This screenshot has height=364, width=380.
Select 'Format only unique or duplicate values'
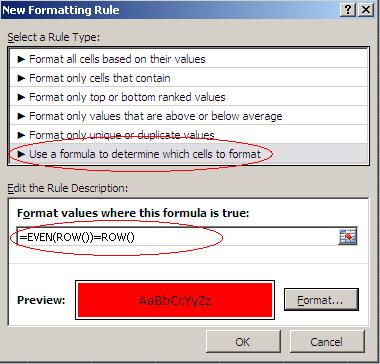[188, 135]
